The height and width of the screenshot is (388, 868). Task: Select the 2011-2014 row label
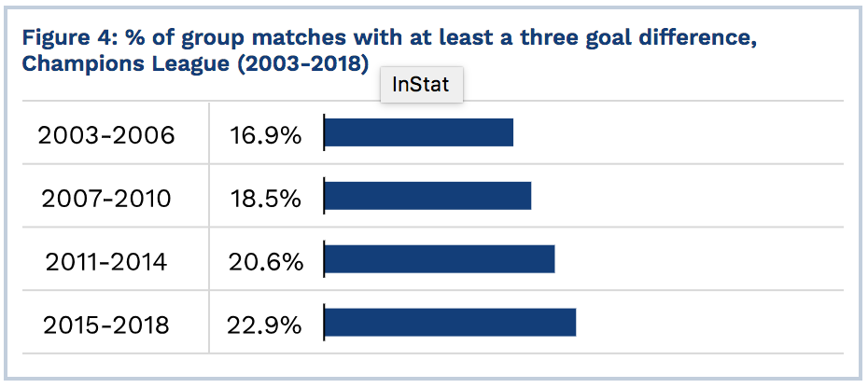point(105,261)
